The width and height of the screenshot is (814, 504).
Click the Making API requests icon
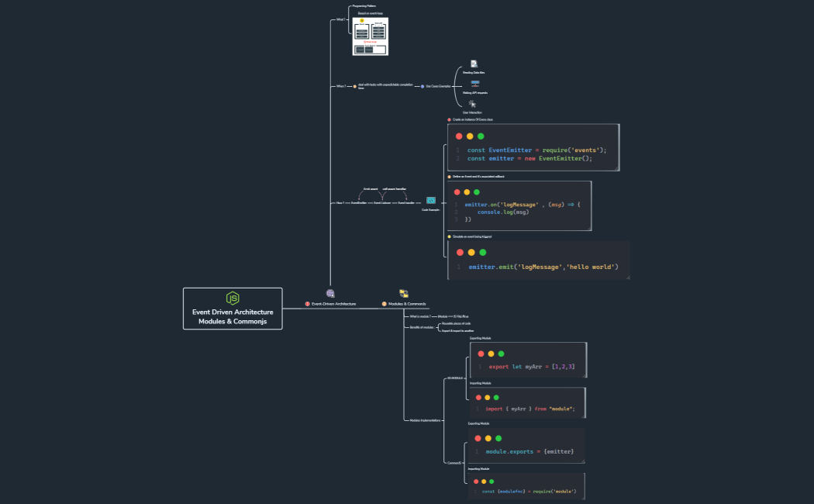click(475, 85)
